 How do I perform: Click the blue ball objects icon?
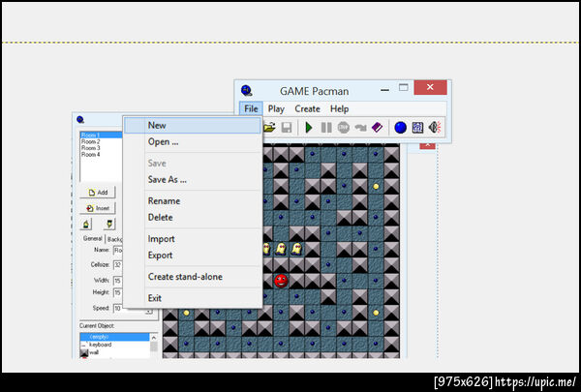pyautogui.click(x=400, y=128)
